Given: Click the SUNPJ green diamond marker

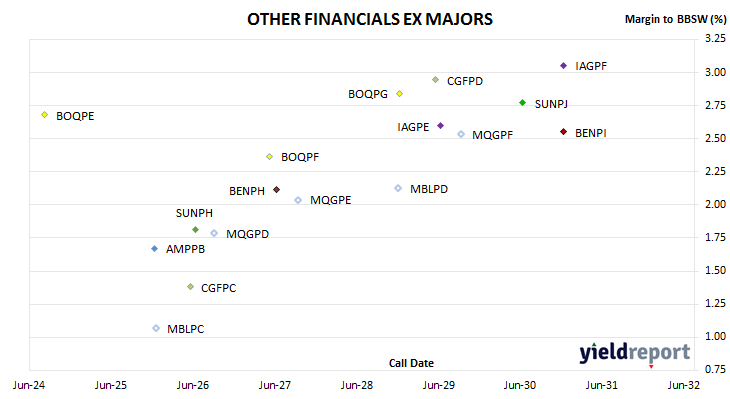Looking at the screenshot, I should coord(522,102).
